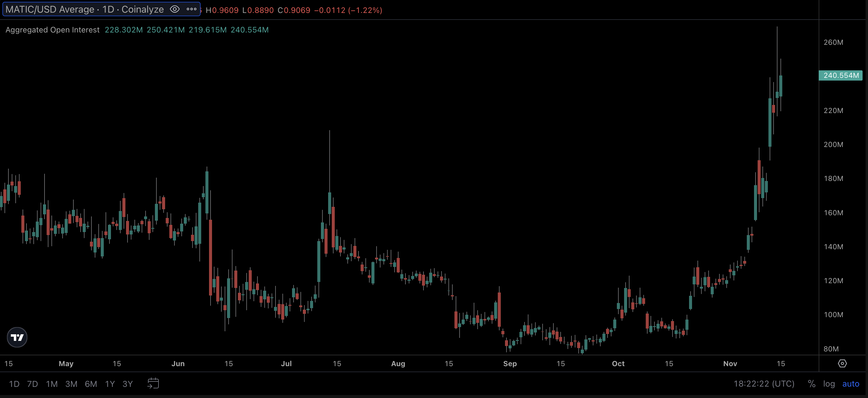Switch to 1M time range

click(51, 384)
